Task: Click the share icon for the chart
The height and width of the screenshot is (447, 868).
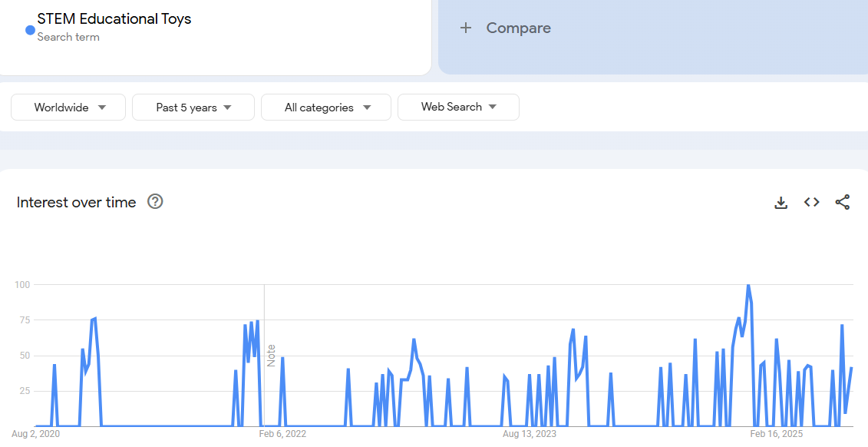Action: pos(842,202)
